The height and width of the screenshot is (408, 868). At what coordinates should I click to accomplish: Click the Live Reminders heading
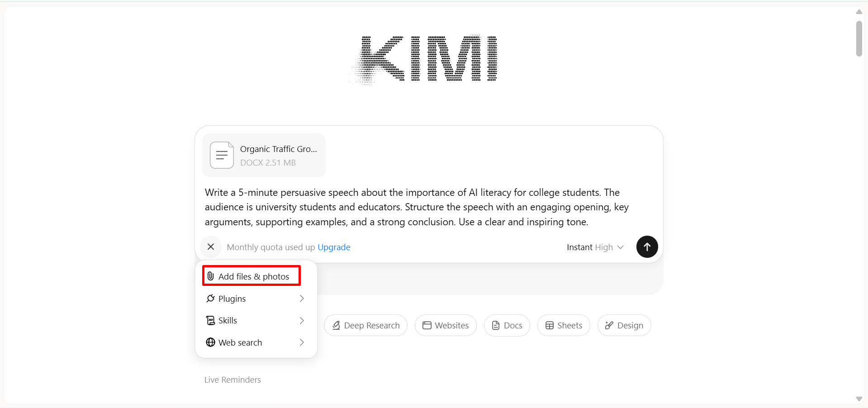click(x=232, y=380)
